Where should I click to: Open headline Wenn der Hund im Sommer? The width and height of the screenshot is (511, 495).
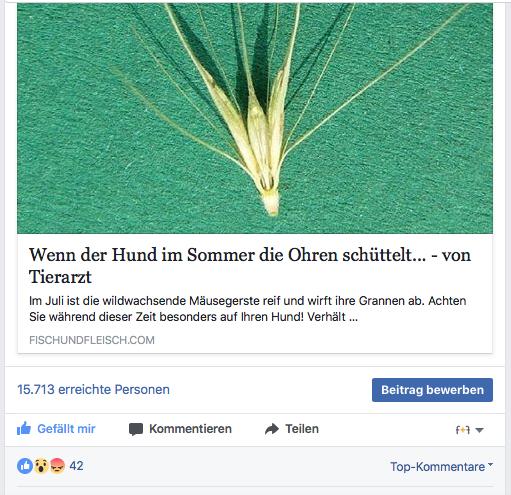pyautogui.click(x=250, y=266)
